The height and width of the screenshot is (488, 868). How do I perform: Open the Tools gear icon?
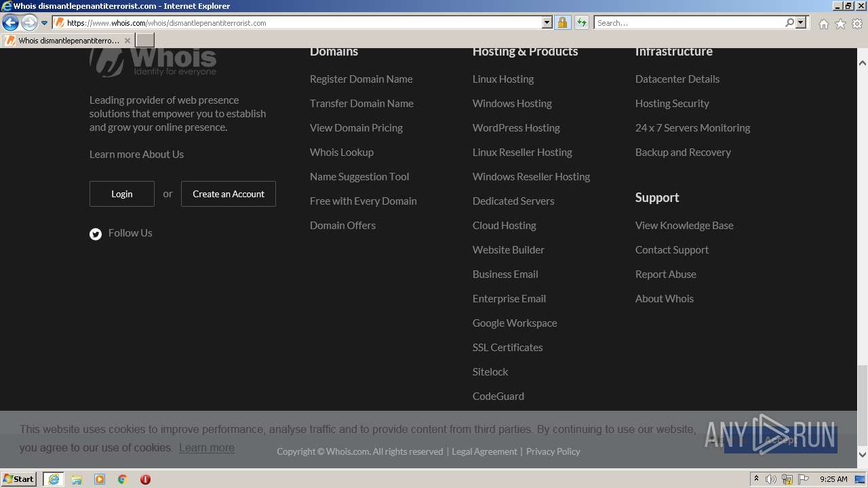[857, 24]
